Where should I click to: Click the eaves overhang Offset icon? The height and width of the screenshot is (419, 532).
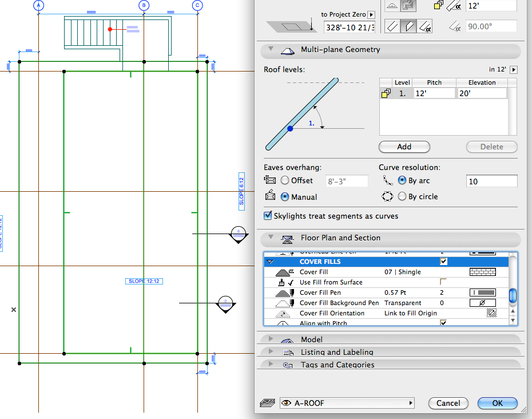click(270, 179)
